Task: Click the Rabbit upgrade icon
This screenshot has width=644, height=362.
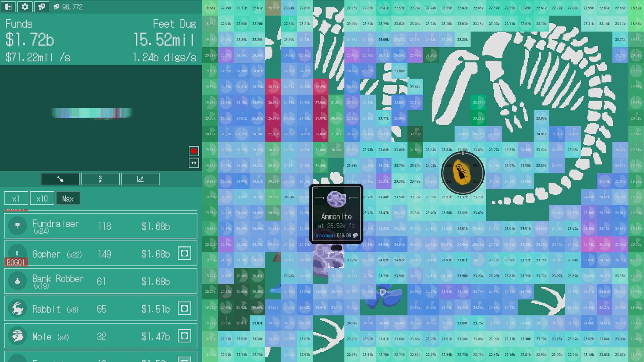Action: (17, 308)
